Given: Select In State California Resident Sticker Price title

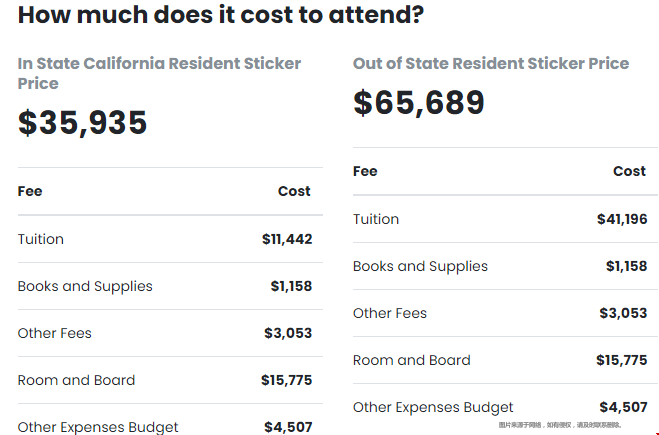Looking at the screenshot, I should (159, 73).
